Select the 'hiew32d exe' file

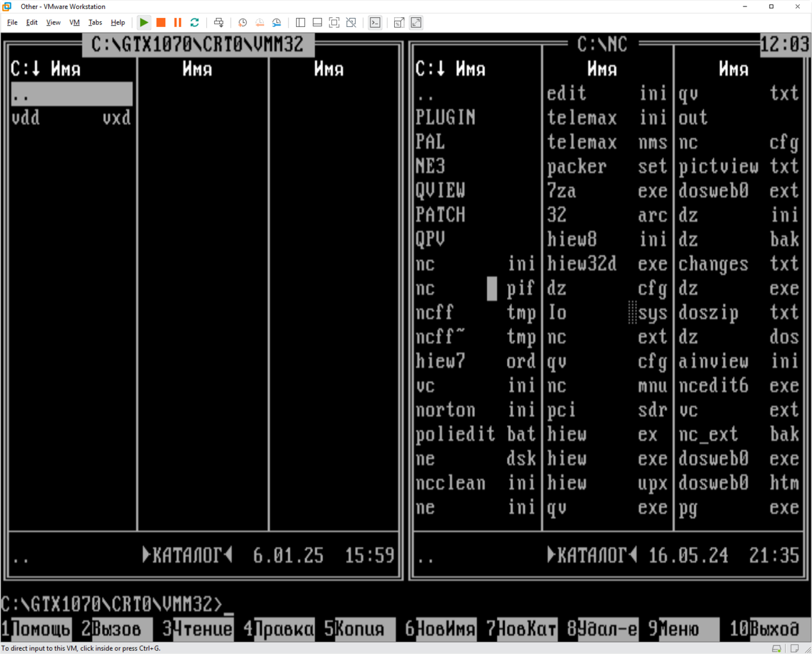tap(607, 264)
